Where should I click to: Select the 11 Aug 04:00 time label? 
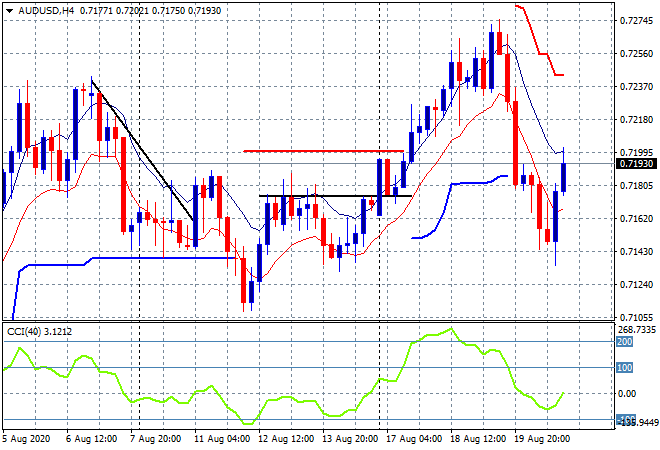click(x=222, y=439)
